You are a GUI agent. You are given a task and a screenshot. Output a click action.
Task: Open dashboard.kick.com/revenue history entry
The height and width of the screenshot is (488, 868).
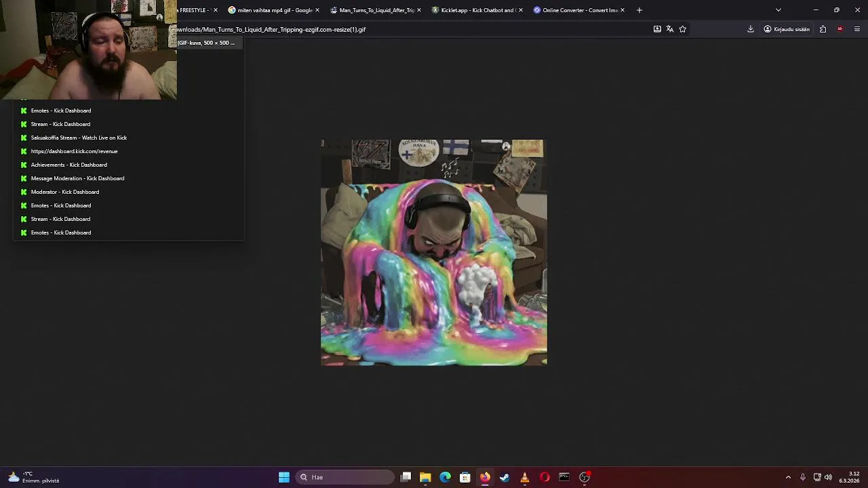(x=129, y=151)
